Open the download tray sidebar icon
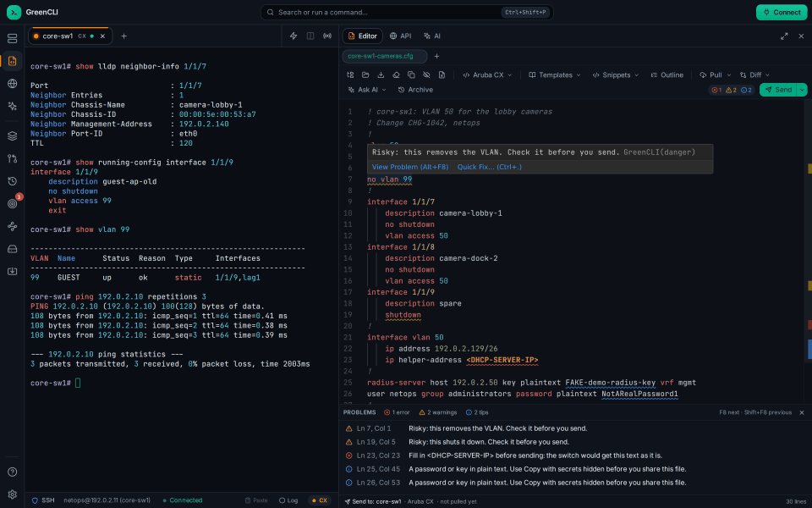Viewport: 812px width, 508px height. point(13,271)
